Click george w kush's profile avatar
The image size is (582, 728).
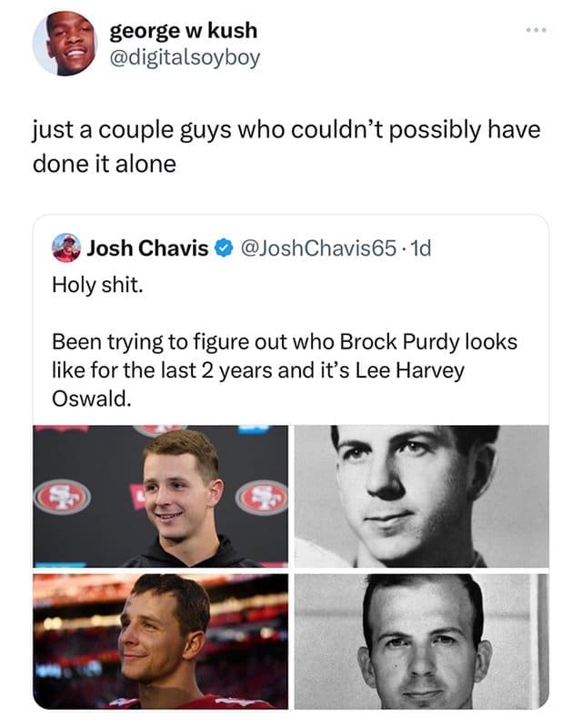[x=65, y=43]
